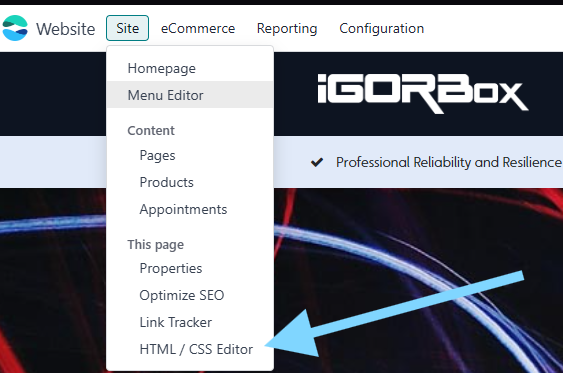Open the eCommerce menu

tap(198, 28)
